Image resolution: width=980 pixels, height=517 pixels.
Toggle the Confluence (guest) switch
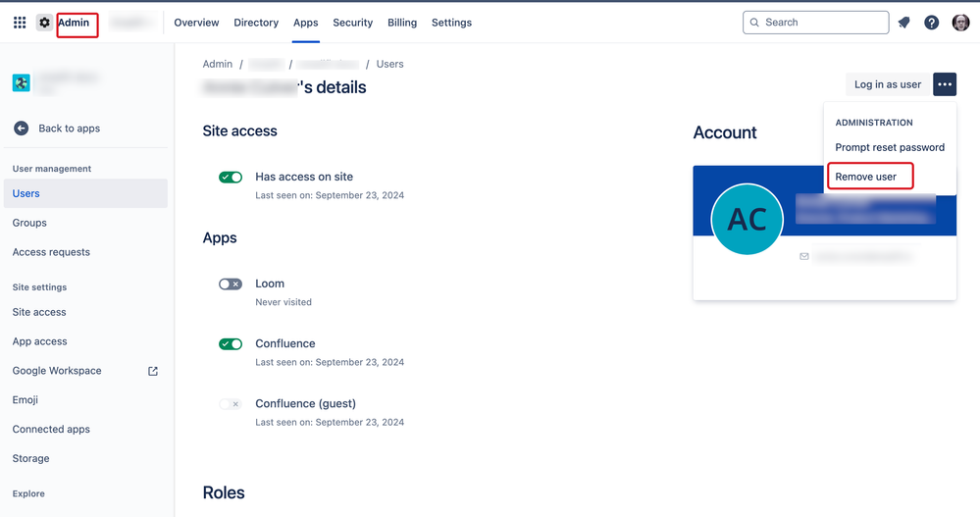click(231, 404)
